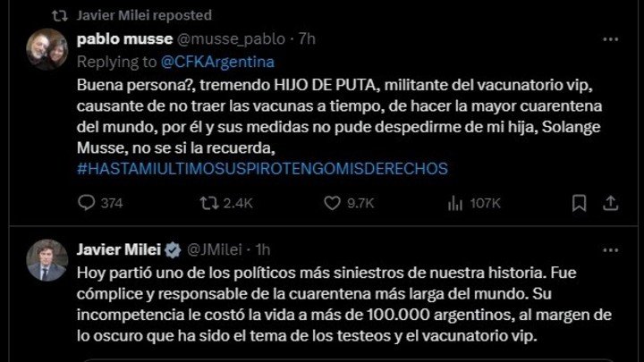
Task: Click the repost icon beside 'Javier Milei reposted'
Action: tap(61, 14)
